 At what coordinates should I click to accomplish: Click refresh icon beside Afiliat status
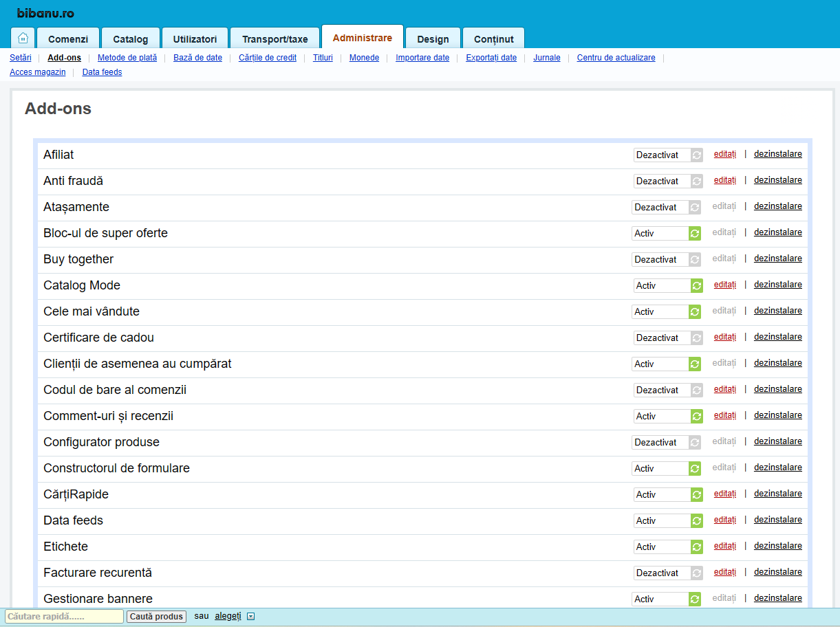click(697, 155)
